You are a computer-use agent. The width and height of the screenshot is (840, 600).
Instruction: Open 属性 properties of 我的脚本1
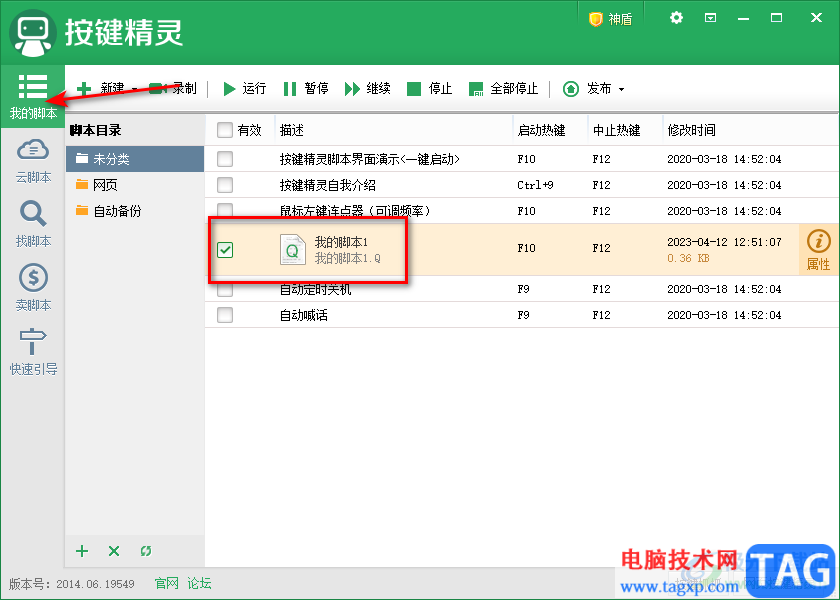(819, 250)
